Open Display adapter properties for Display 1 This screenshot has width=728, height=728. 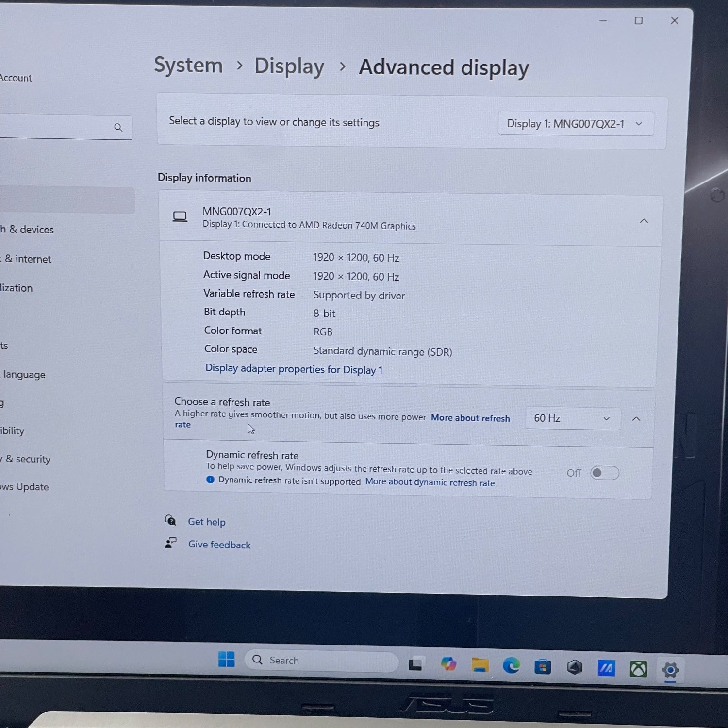coord(294,369)
